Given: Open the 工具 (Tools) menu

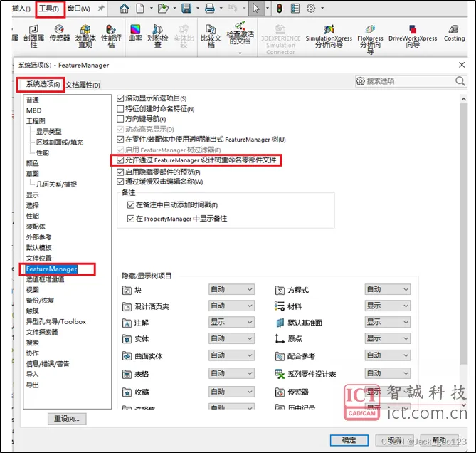Looking at the screenshot, I should tap(49, 9).
